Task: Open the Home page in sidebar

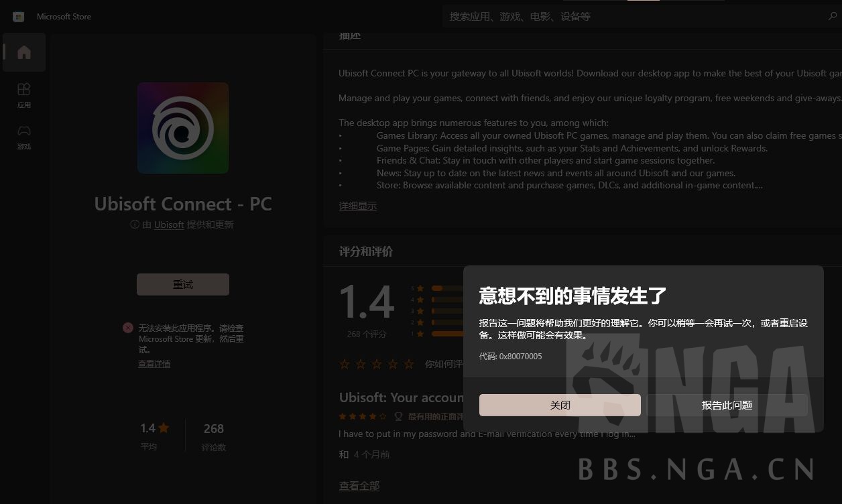Action: (x=24, y=52)
